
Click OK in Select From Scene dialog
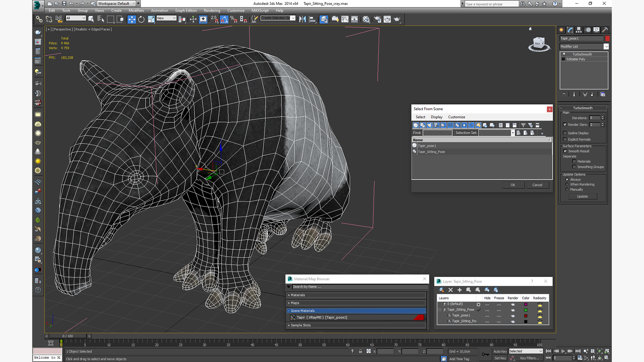tap(513, 185)
